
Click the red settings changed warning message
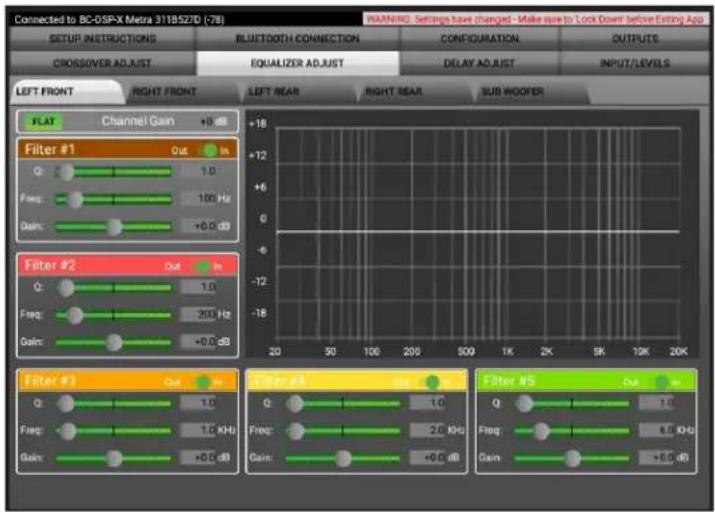tap(535, 19)
